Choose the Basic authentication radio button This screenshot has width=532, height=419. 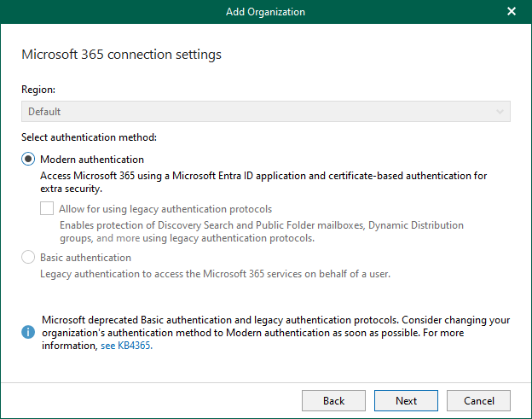point(28,257)
